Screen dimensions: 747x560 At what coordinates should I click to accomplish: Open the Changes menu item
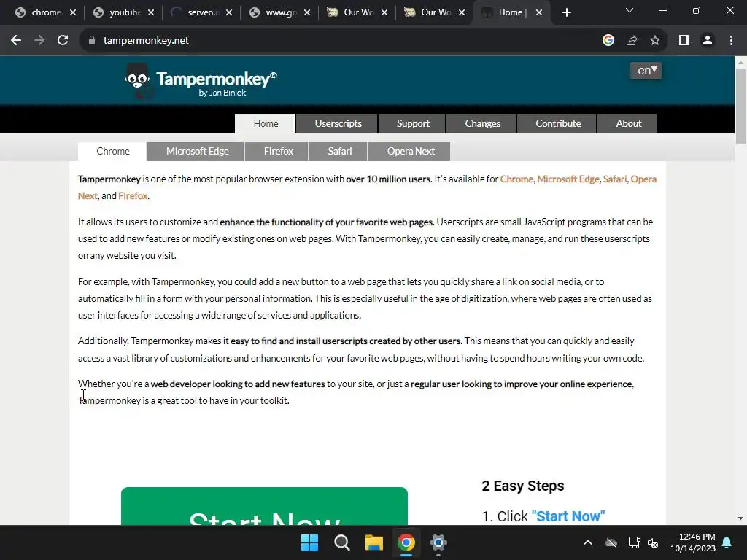482,124
